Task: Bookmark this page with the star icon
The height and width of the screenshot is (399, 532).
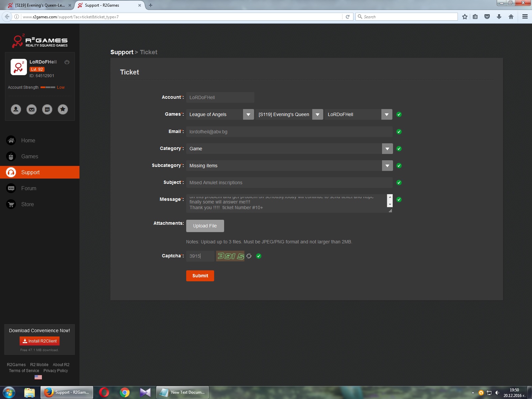Action: pos(465,17)
